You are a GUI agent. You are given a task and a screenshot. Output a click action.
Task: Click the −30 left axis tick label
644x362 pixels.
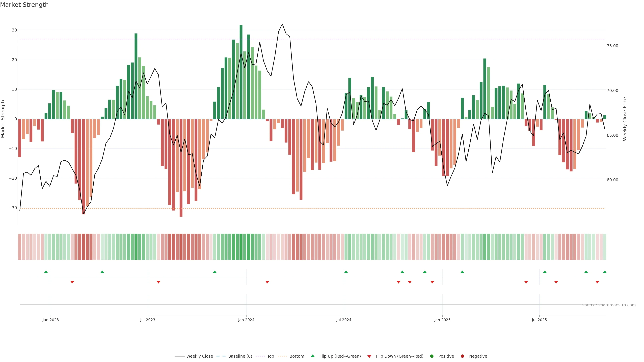(x=13, y=208)
